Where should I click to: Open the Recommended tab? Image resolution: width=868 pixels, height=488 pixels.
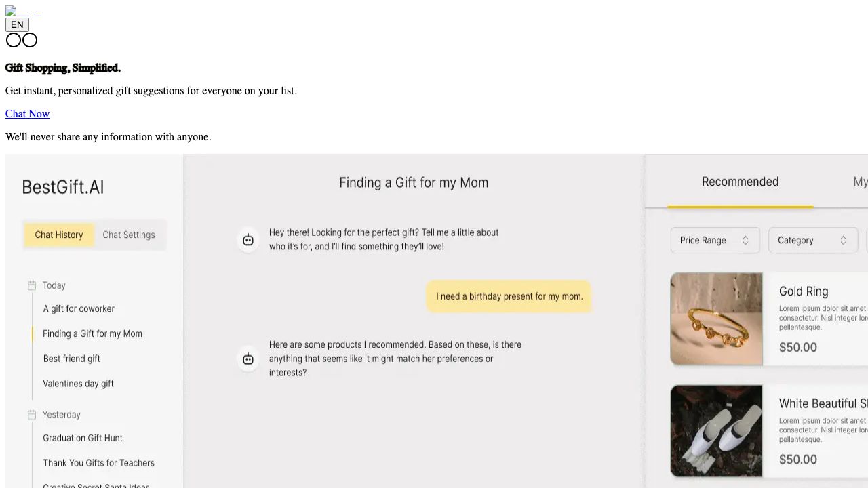(x=740, y=182)
